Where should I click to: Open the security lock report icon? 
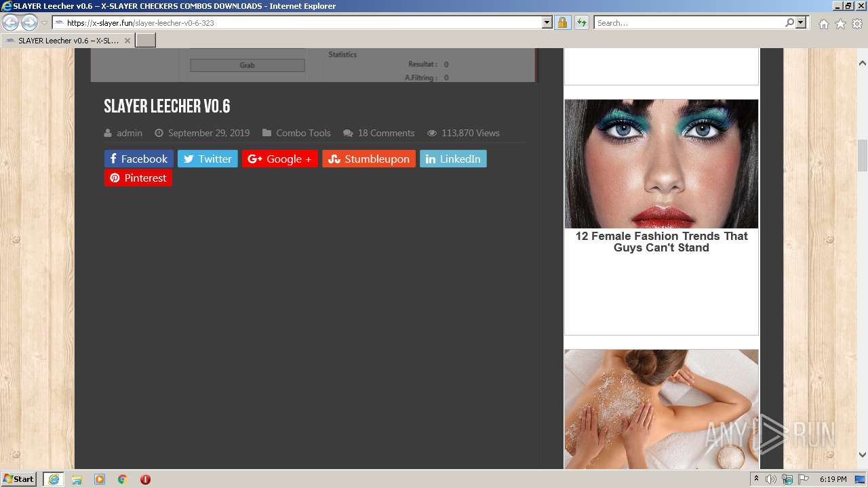[x=562, y=23]
